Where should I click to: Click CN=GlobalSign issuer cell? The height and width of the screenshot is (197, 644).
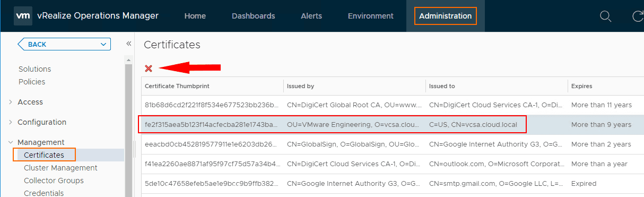click(x=354, y=144)
